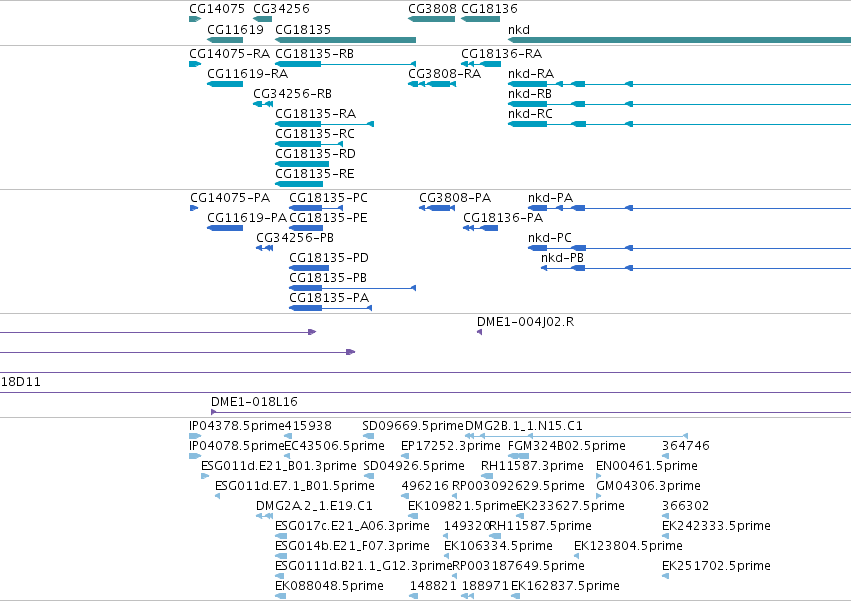Open EST ESG017c.E21_A06.3prime label
Viewport: 851px width, 601px height.
click(x=352, y=527)
